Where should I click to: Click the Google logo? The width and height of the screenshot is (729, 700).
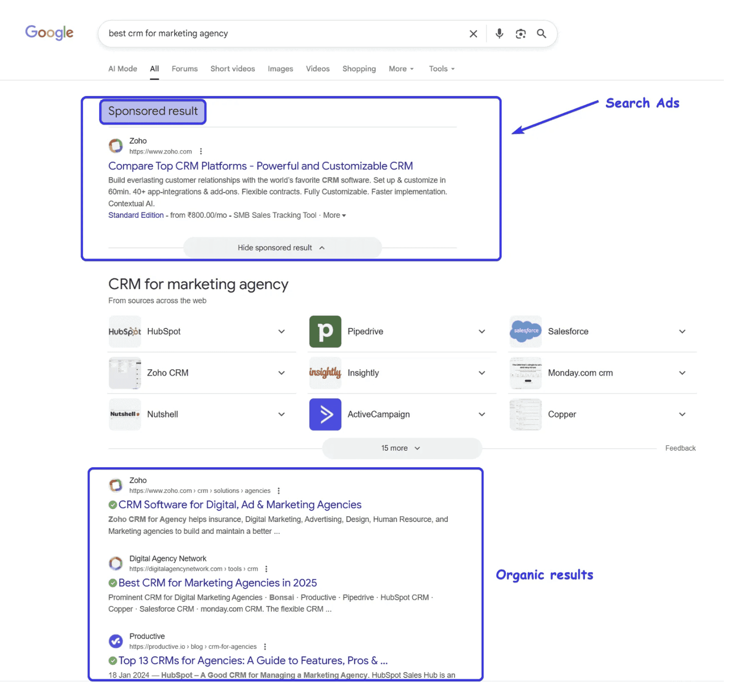[x=49, y=33]
